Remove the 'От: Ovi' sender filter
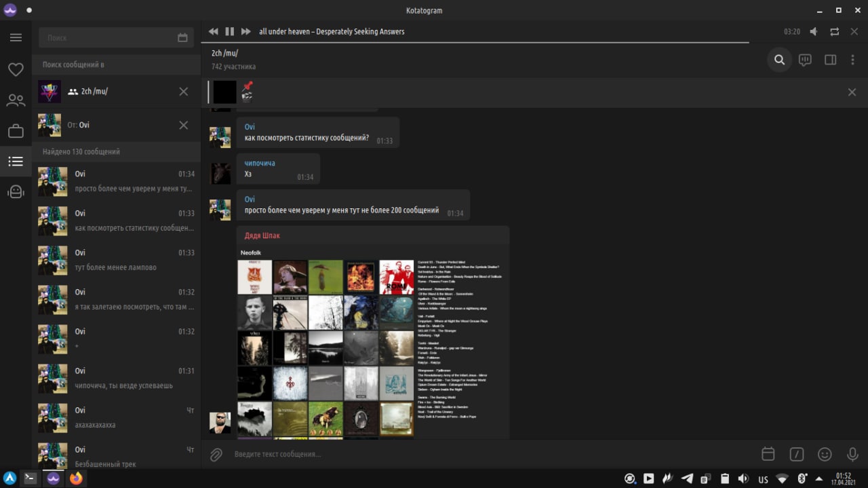868x488 pixels. (183, 125)
